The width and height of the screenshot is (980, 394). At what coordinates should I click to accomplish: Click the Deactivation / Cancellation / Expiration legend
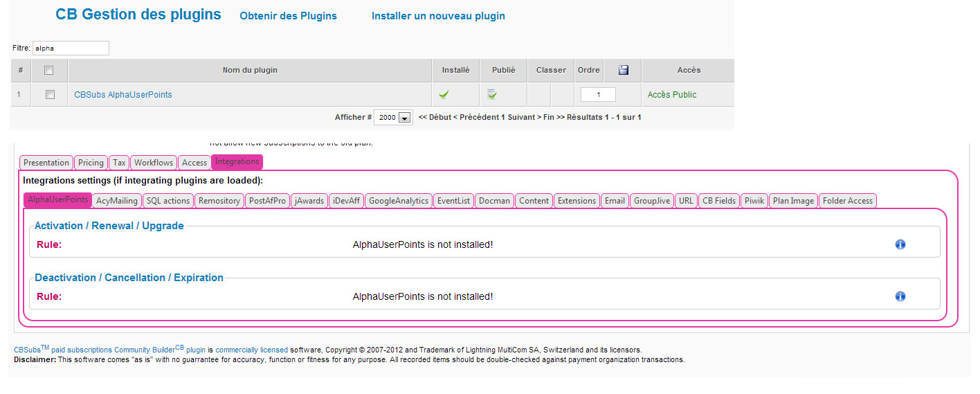pos(129,278)
